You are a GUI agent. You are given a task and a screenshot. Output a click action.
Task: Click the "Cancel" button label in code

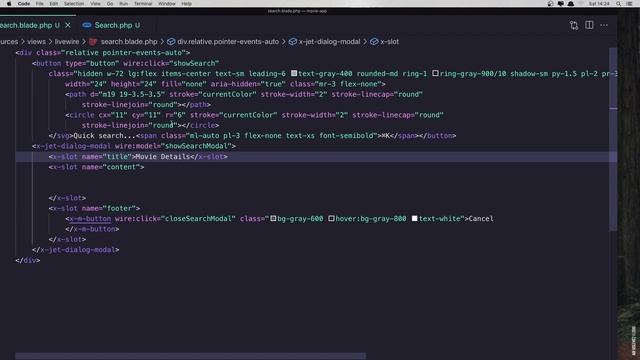pyautogui.click(x=481, y=219)
